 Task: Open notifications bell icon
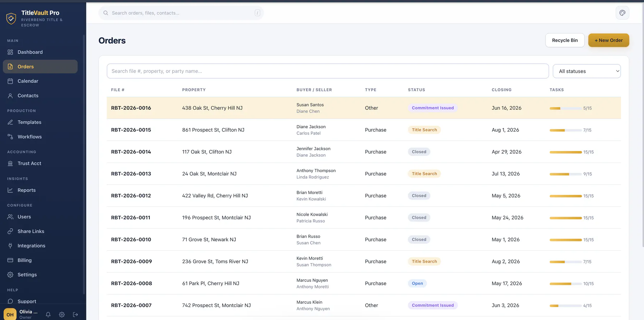tap(48, 315)
